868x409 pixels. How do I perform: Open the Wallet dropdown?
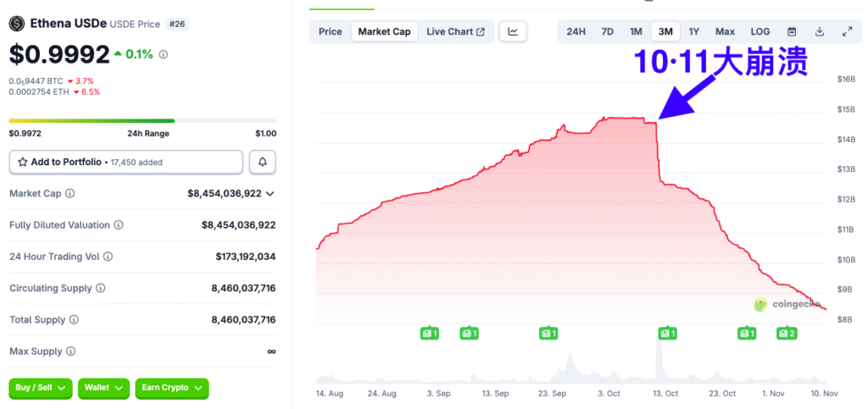coord(103,388)
